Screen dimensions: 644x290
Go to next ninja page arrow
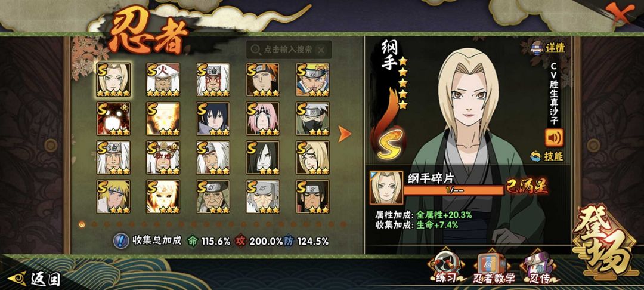click(344, 134)
